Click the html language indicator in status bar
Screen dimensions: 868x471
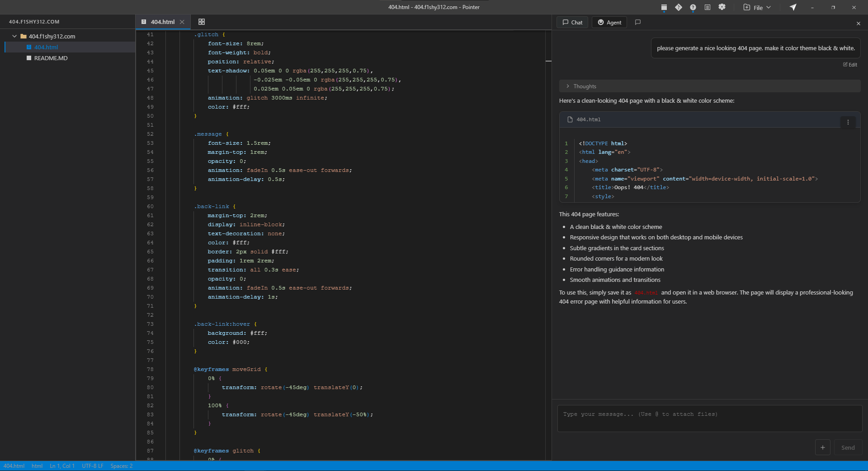37,466
